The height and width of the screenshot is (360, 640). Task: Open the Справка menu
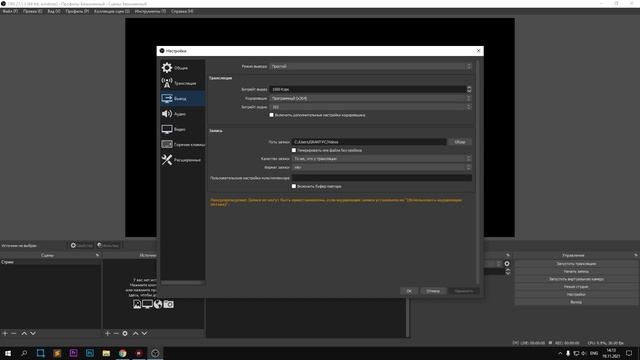pos(182,11)
